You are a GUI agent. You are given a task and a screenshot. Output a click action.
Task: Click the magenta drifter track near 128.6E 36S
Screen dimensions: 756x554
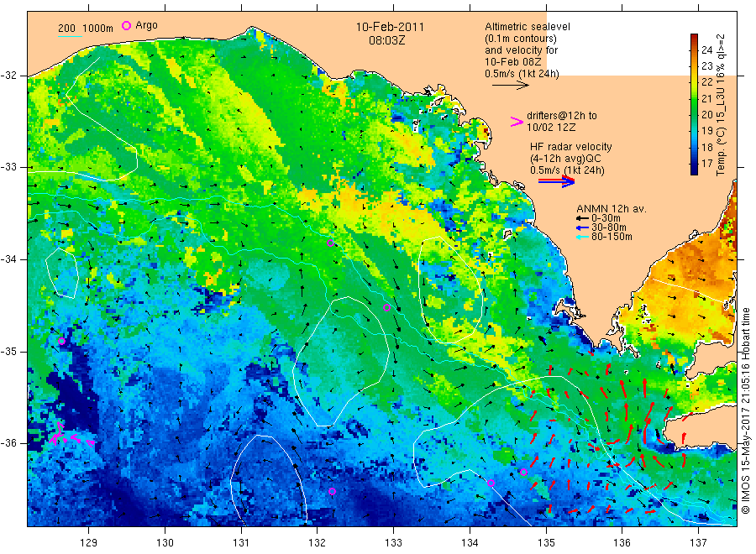[x=71, y=435]
